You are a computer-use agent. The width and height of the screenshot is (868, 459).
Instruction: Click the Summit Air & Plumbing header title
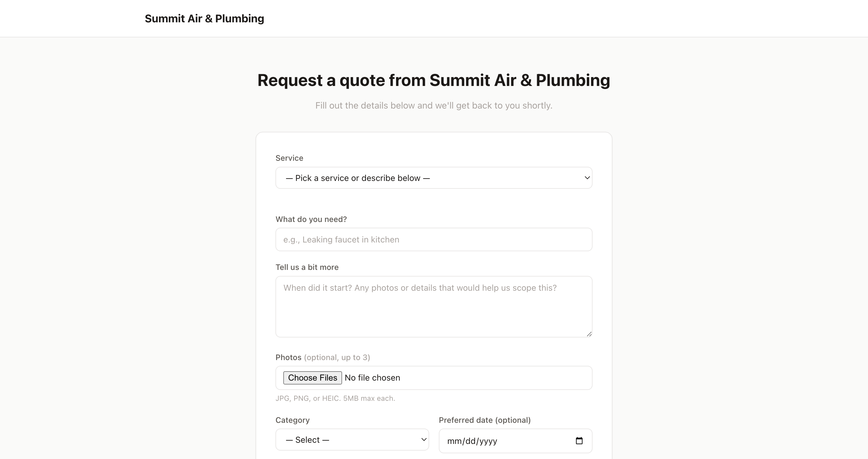click(204, 19)
